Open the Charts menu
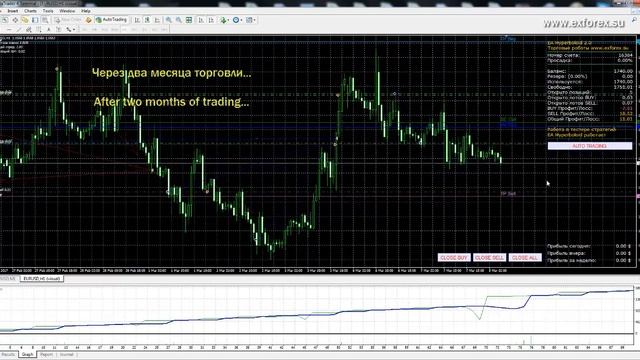The width and height of the screenshot is (640, 360). click(x=30, y=11)
